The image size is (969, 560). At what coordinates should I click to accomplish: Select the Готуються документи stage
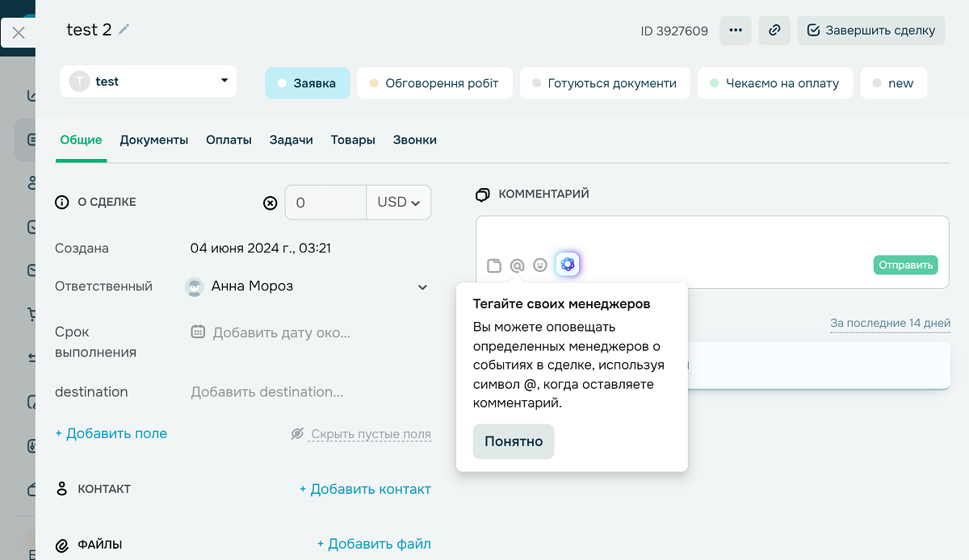(x=605, y=83)
